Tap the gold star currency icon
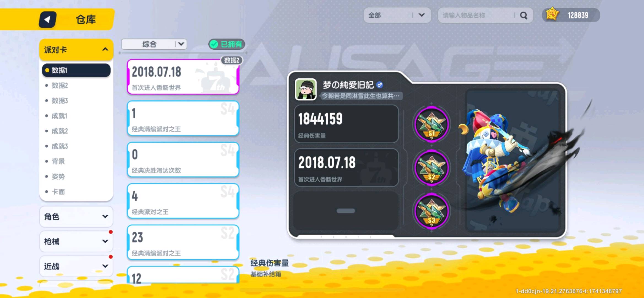 552,15
